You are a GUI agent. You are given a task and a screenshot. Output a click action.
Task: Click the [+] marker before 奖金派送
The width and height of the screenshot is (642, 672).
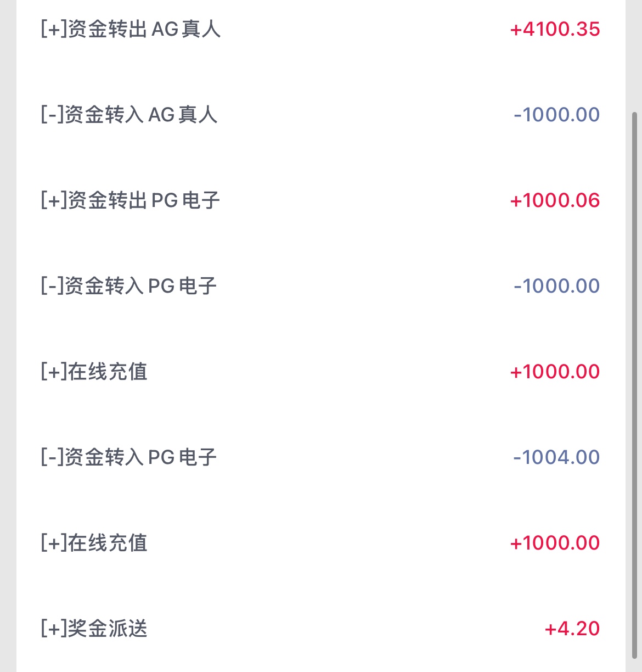54,629
